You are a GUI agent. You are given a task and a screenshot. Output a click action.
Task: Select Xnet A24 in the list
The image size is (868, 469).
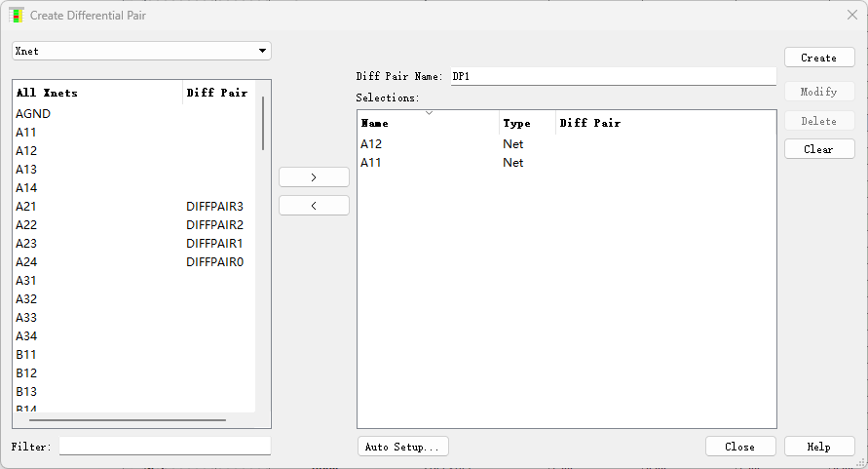pos(133,262)
